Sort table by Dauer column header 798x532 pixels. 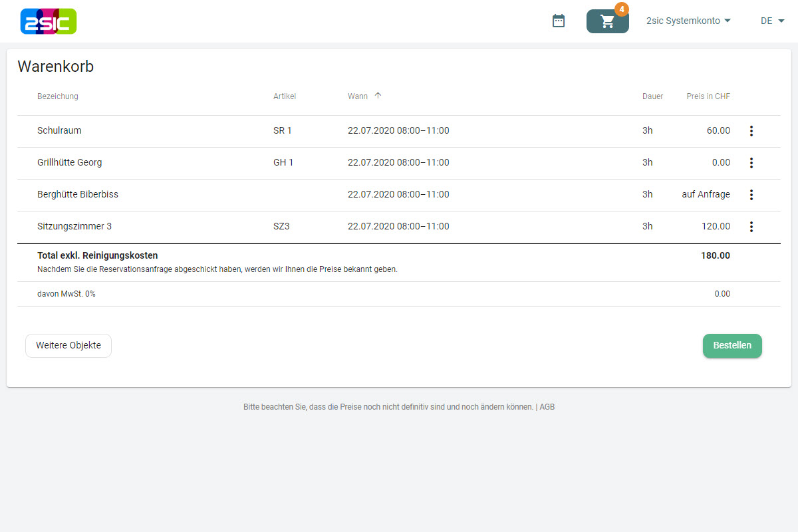652,96
